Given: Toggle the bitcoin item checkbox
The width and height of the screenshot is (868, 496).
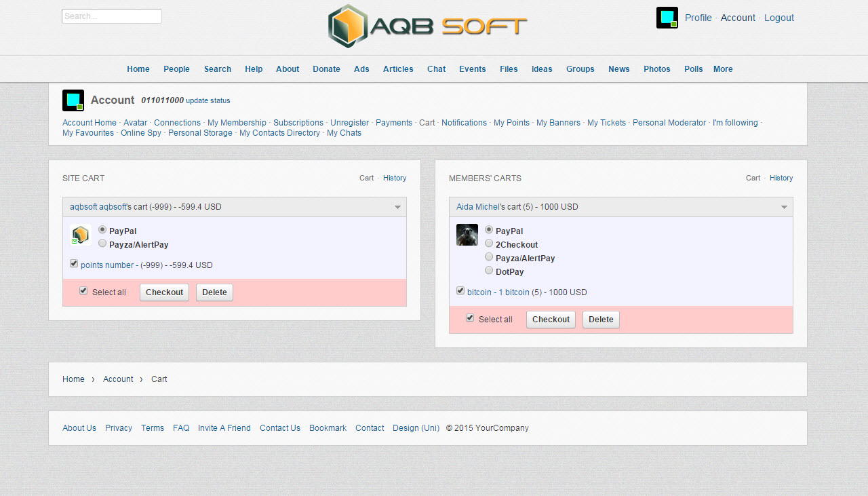Looking at the screenshot, I should click(x=460, y=291).
